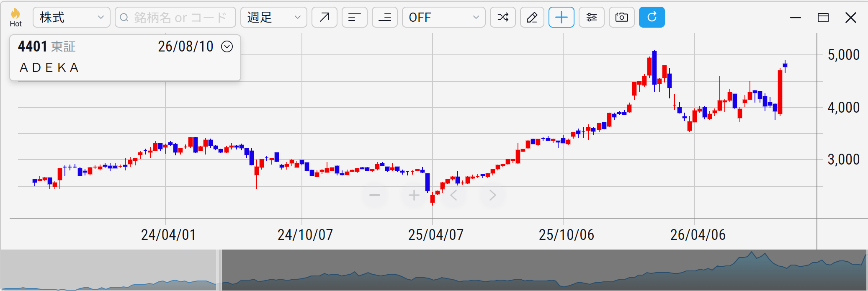Open chart settings sliders icon

(x=592, y=17)
